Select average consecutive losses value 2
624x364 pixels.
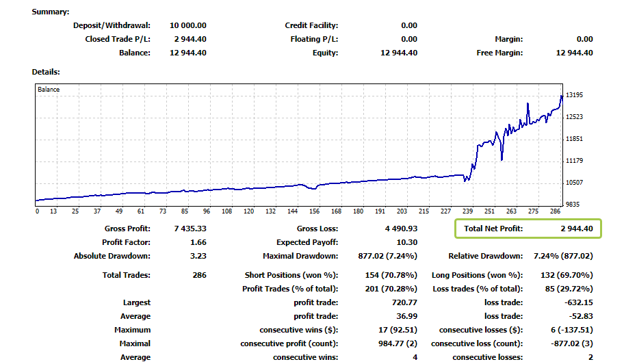[x=590, y=357]
